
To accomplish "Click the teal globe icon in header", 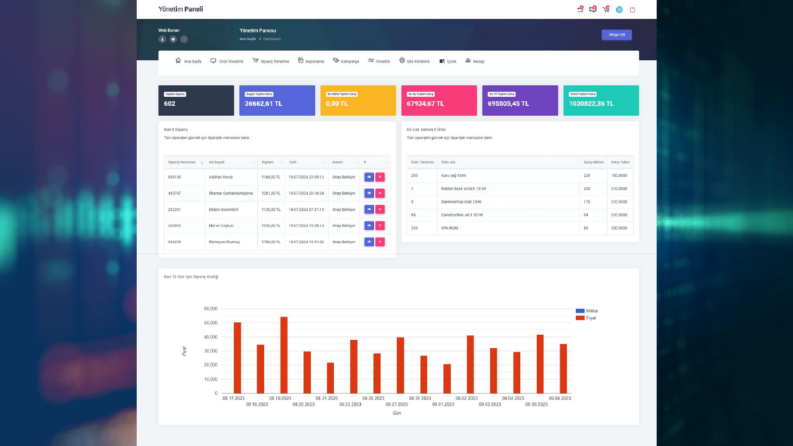I will 619,10.
